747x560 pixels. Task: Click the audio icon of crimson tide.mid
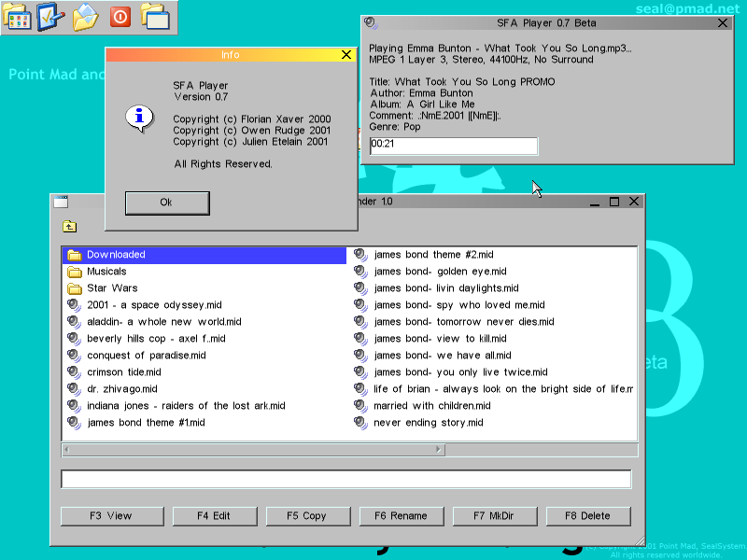(x=75, y=372)
